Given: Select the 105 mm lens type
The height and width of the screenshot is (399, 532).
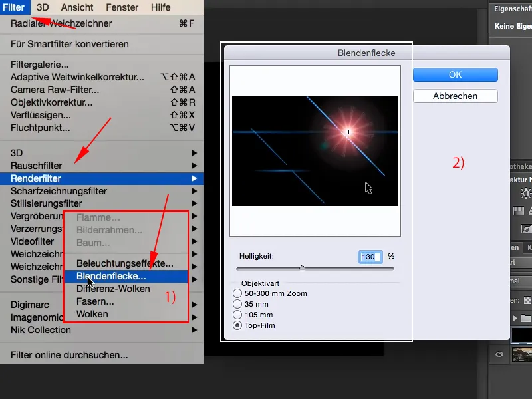Looking at the screenshot, I should [237, 315].
